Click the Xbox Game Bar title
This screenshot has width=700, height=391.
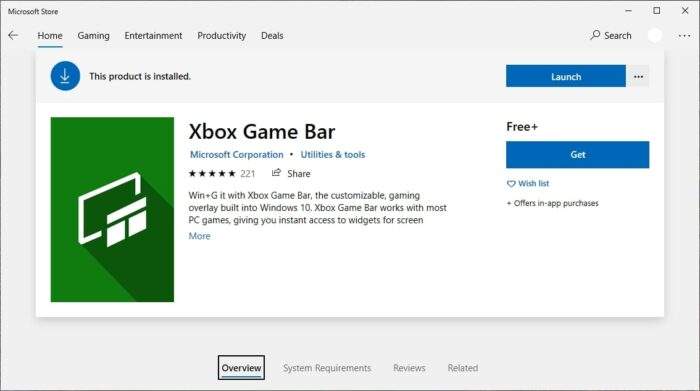(262, 132)
